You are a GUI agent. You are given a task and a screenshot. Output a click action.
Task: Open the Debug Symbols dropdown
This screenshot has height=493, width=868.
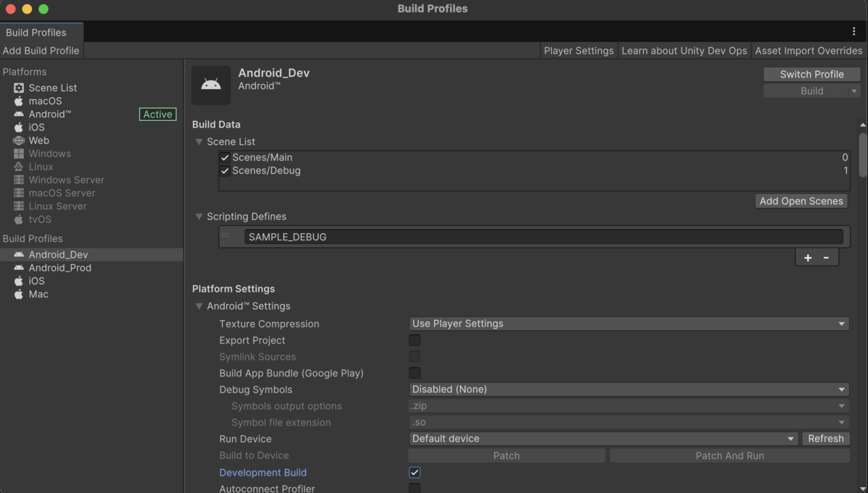coord(628,389)
